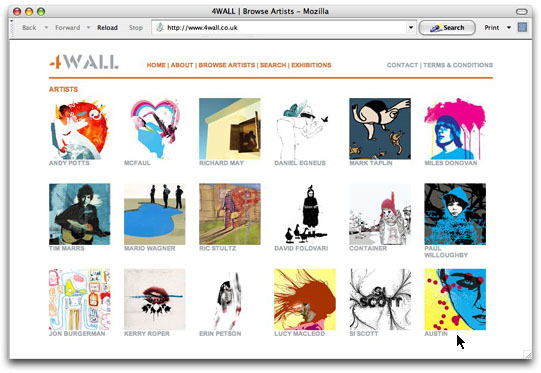Open the Print options dropdown arrow
The image size is (541, 373).
coord(509,28)
